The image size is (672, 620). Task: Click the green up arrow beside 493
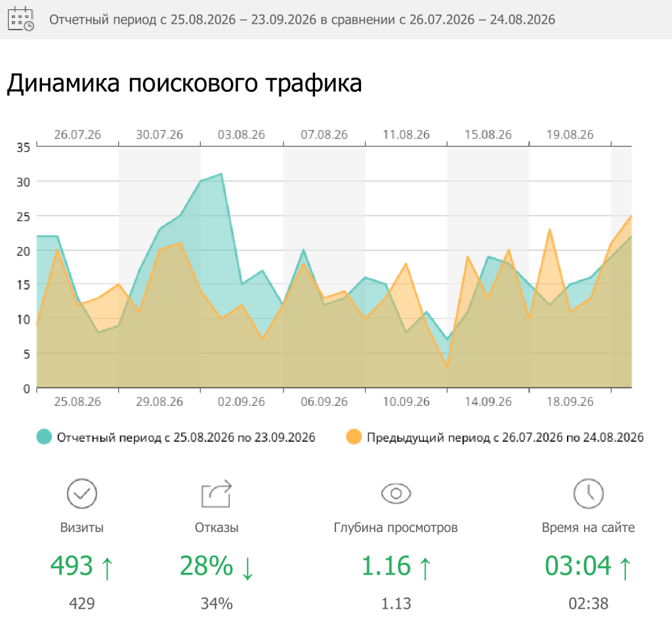click(107, 567)
